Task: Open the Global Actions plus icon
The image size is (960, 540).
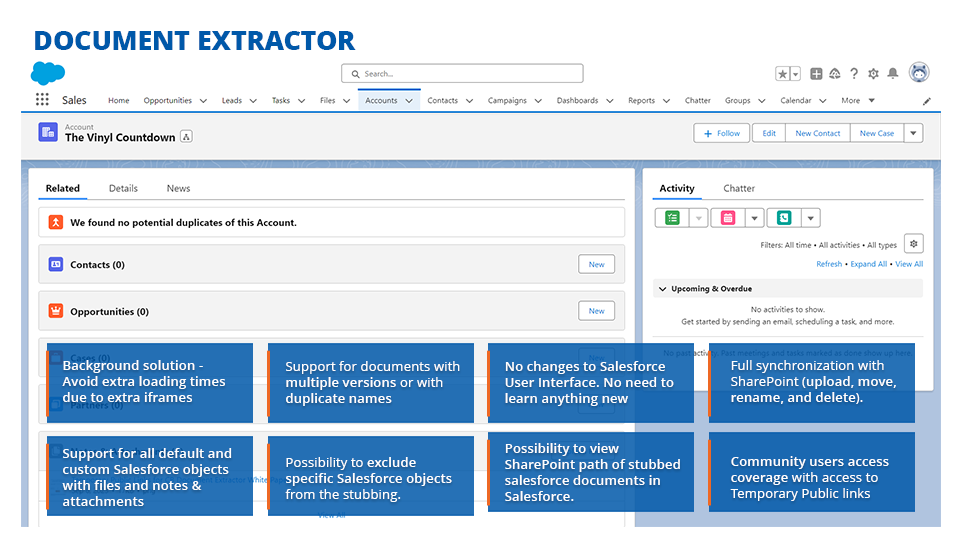Action: 816,74
